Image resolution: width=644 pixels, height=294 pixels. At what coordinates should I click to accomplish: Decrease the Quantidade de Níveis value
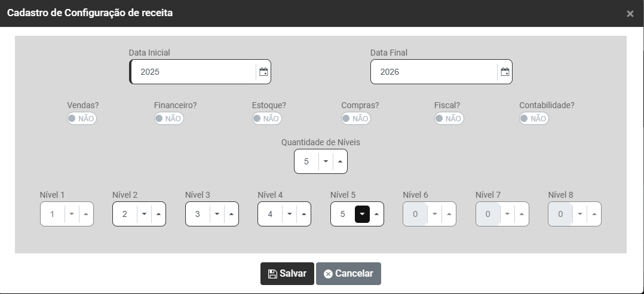(x=326, y=161)
